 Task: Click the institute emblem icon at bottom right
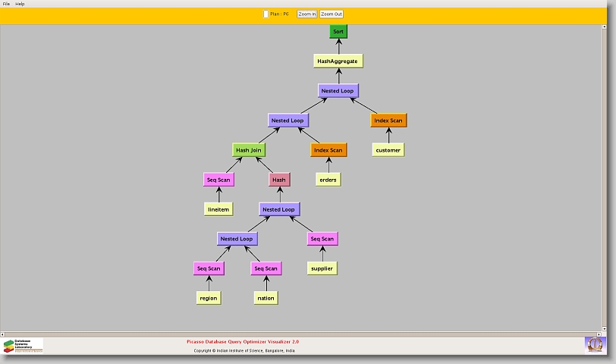(595, 344)
